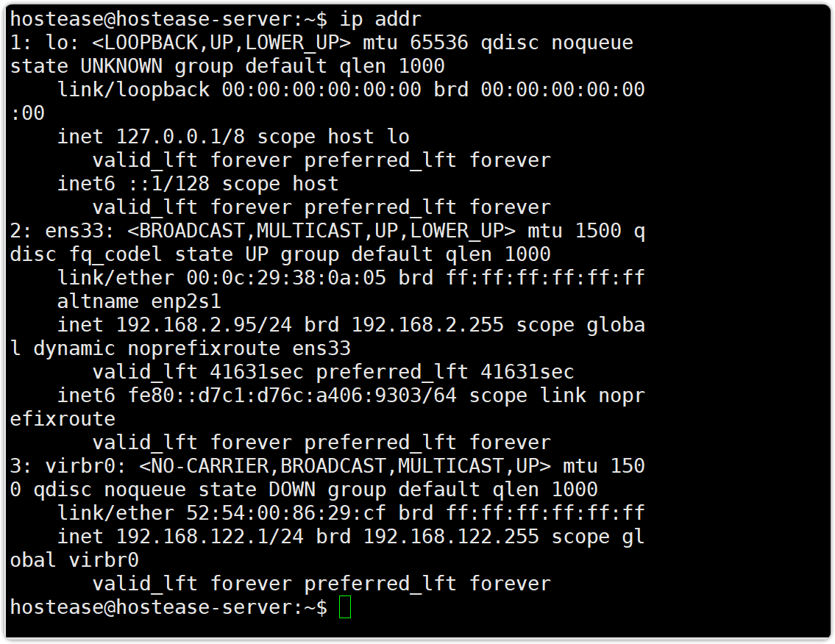
Task: Click the "UNKNOWN" state text
Action: pyautogui.click(x=121, y=66)
